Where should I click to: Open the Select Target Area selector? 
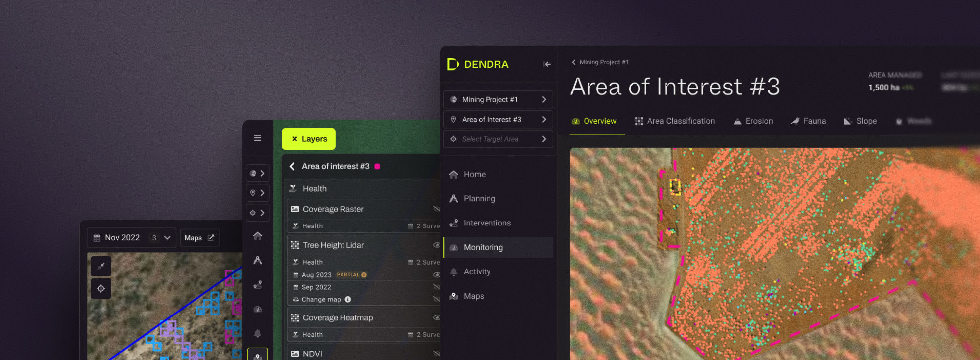coord(498,139)
